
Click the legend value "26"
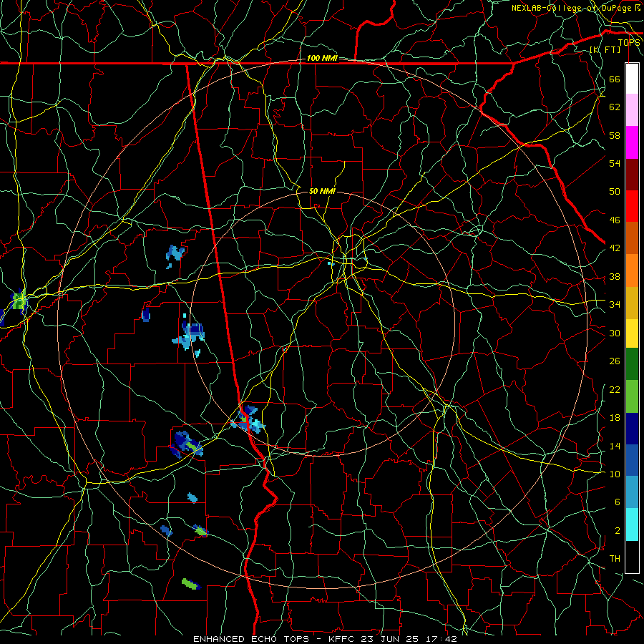pyautogui.click(x=615, y=361)
